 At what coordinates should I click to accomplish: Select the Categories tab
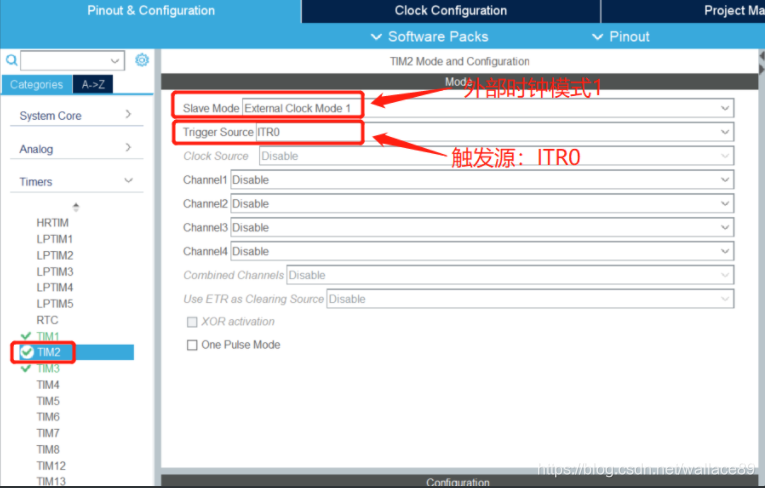[37, 84]
